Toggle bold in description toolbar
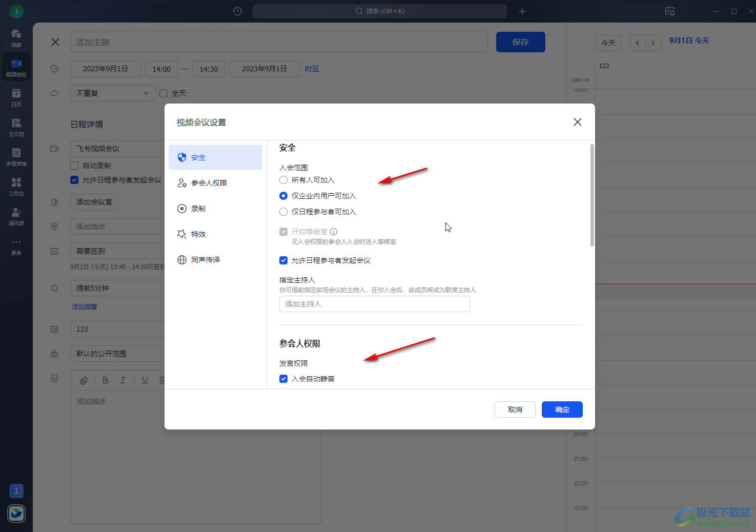Screen dimensions: 756x532 click(x=105, y=380)
